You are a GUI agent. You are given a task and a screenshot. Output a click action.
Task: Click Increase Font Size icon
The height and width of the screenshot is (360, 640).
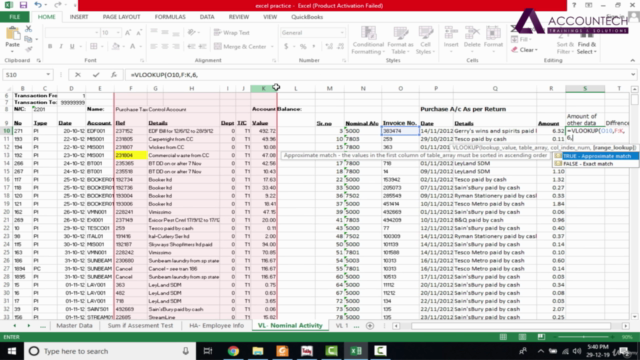[x=128, y=33]
